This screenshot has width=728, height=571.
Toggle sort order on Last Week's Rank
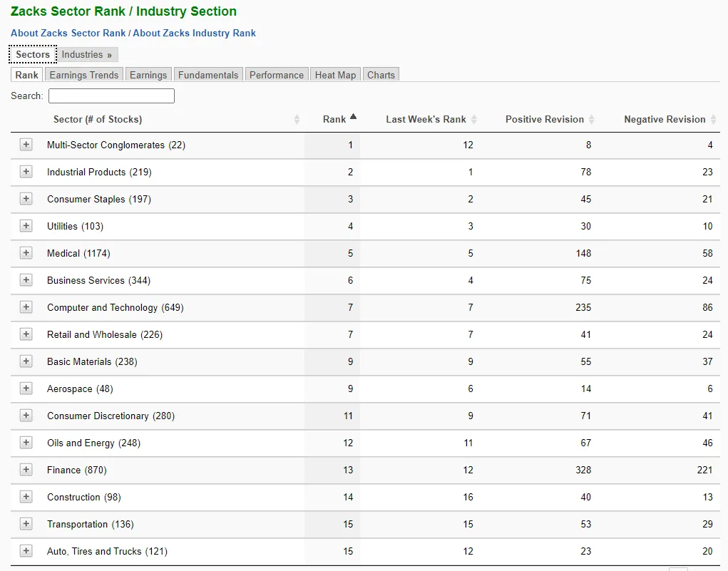(476, 119)
